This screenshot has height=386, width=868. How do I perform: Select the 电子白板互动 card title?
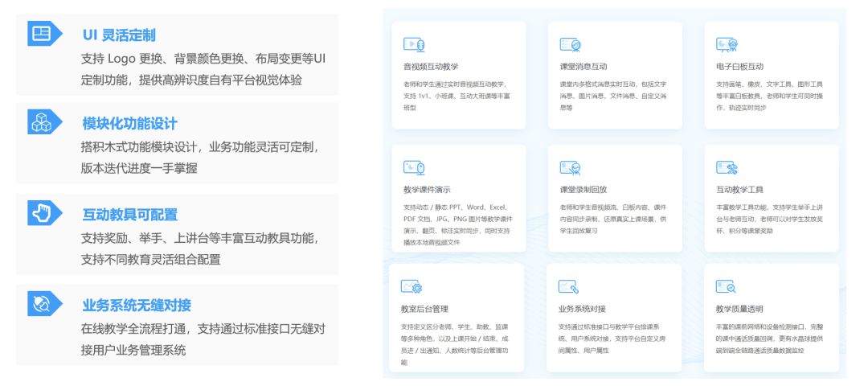739,67
